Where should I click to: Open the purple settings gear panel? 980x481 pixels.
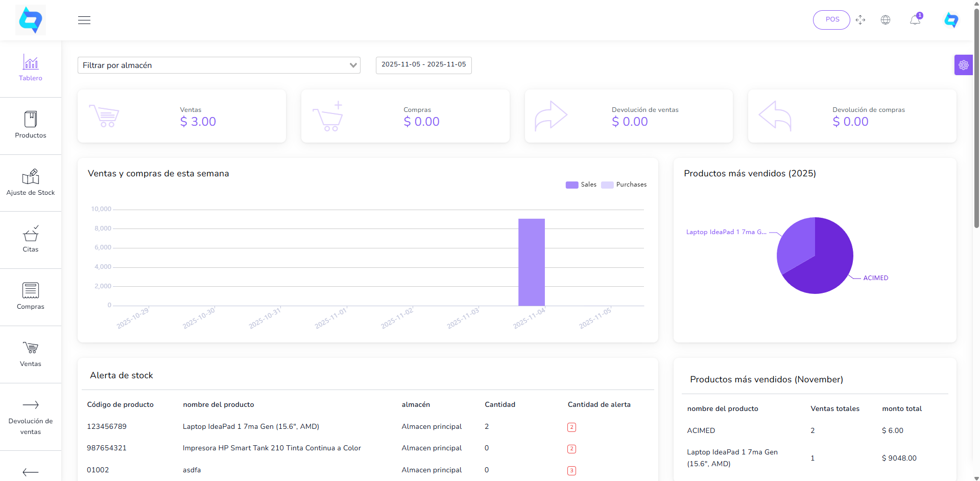coord(963,65)
